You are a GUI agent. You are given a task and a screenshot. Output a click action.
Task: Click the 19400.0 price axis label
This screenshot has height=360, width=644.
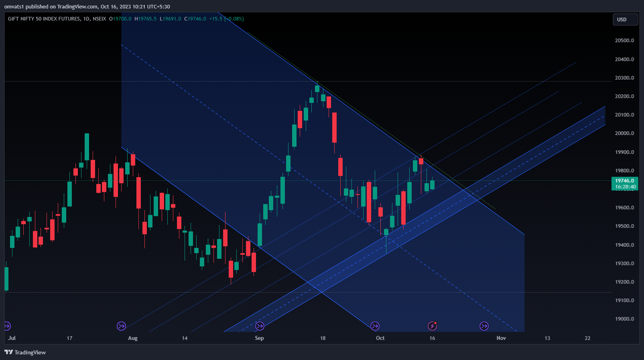(x=624, y=245)
